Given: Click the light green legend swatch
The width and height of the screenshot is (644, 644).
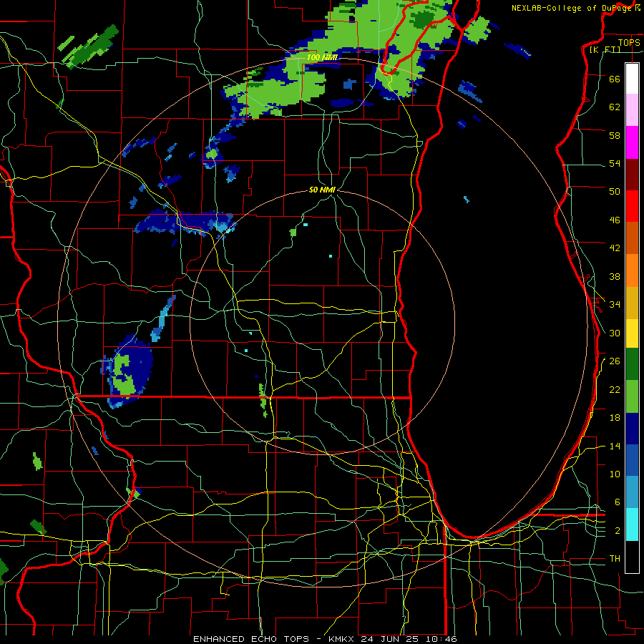Looking at the screenshot, I should pos(632,396).
